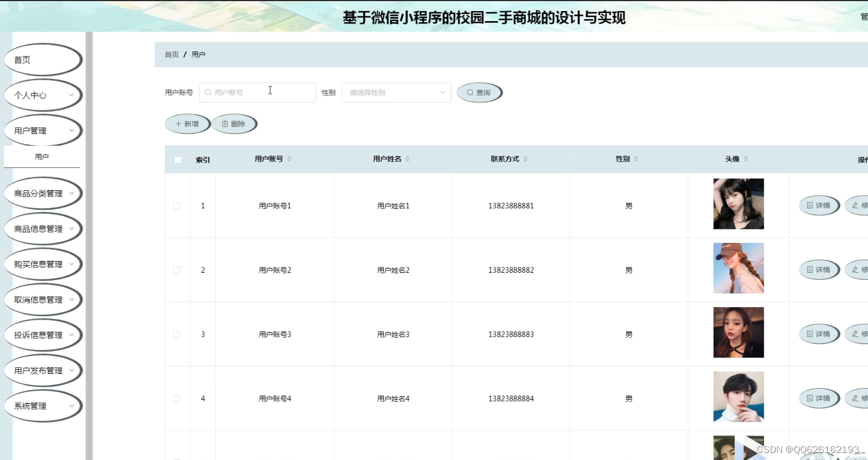Click avatar thumbnail of 用户账号4
This screenshot has height=460, width=868.
click(739, 397)
